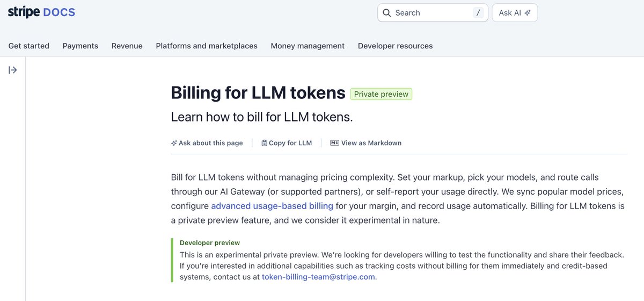644x301 pixels.
Task: Click the Private preview badge
Action: [x=382, y=94]
